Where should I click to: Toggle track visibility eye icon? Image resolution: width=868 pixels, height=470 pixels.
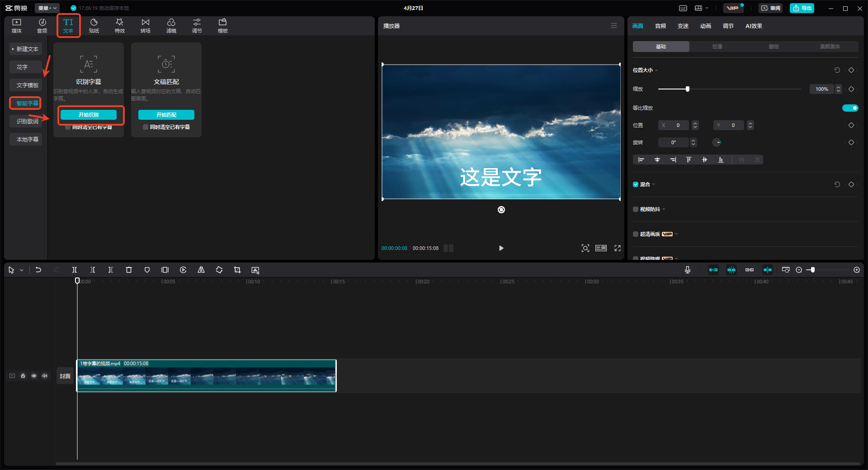34,376
